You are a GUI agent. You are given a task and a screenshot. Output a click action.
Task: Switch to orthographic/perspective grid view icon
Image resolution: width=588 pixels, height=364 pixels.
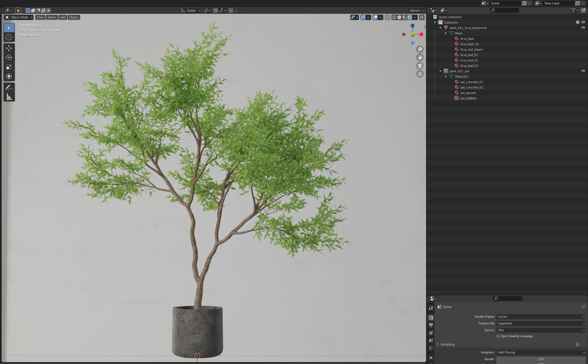[420, 74]
